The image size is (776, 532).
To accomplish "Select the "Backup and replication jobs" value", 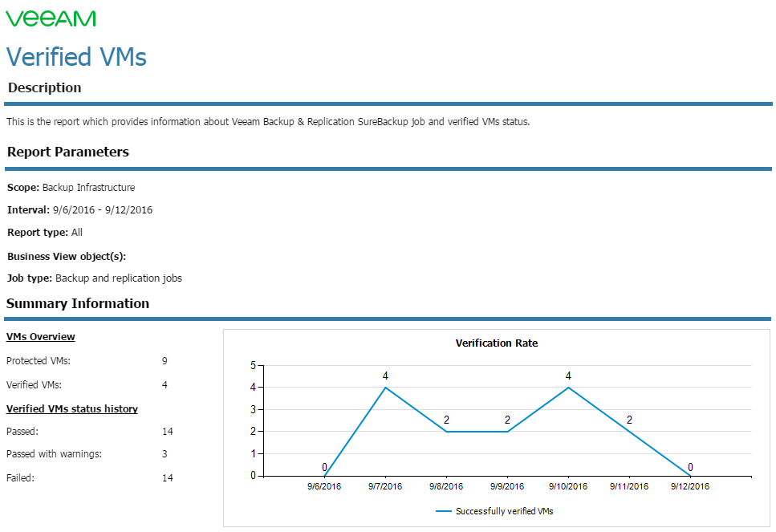I will pyautogui.click(x=119, y=278).
